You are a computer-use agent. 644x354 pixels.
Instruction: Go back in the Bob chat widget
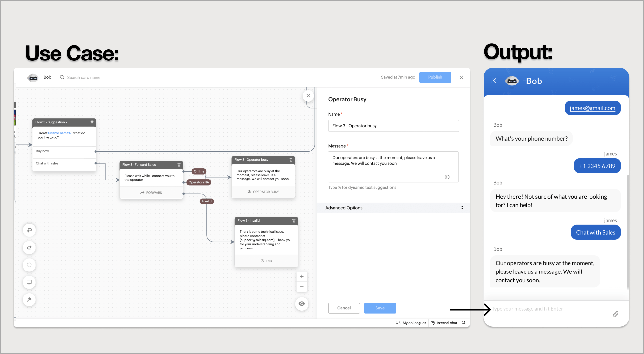[x=494, y=81]
